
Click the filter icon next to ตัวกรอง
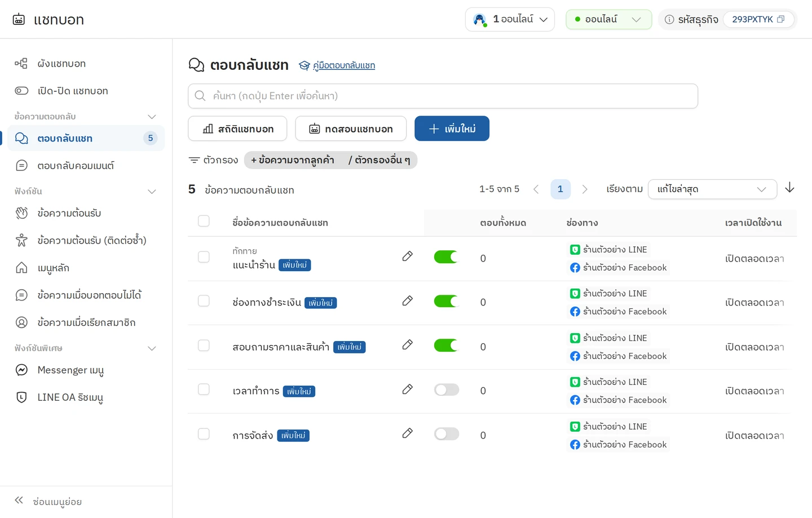[x=194, y=160]
